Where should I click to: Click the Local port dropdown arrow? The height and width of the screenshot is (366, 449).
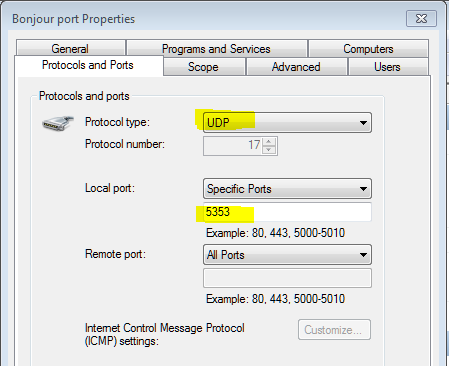[363, 189]
